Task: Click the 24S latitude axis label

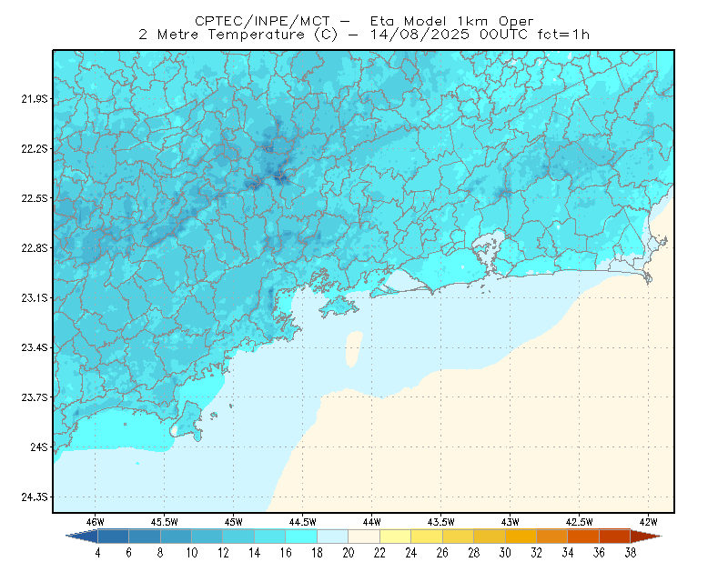Action: 39,447
